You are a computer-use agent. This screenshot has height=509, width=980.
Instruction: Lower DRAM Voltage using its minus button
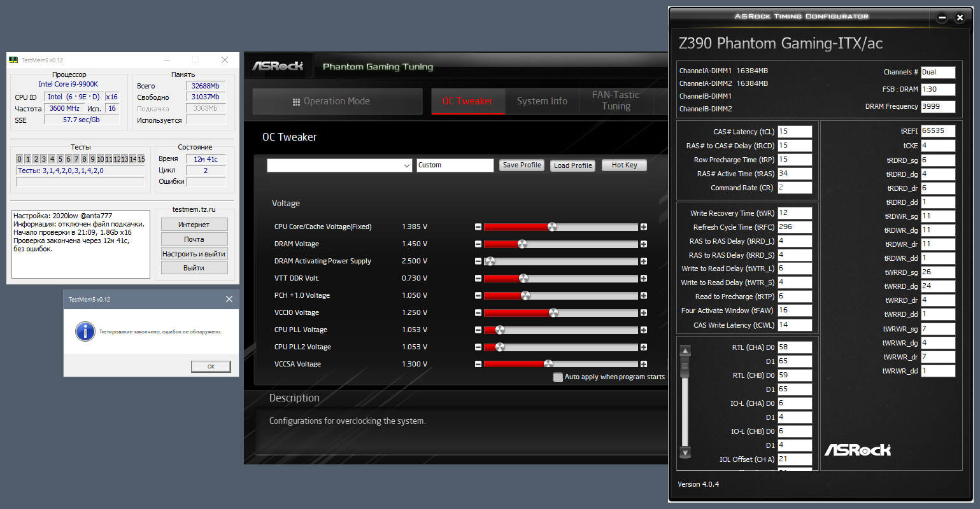click(478, 244)
